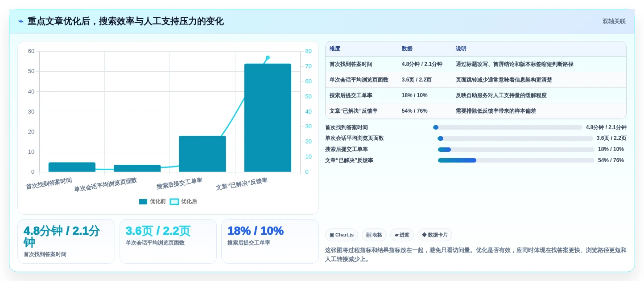The image size is (644, 281).
Task: Click progress value 3.6页 / 2.2页
Action: (x=611, y=138)
